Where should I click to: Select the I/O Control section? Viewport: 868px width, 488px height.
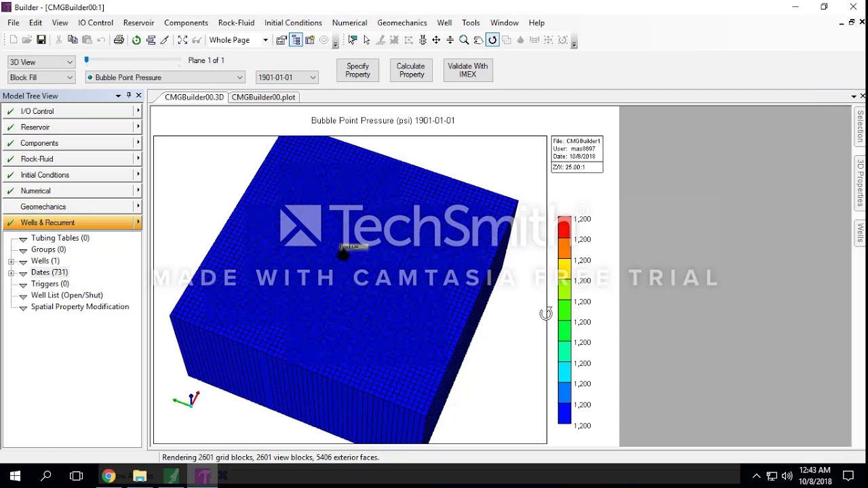click(72, 111)
